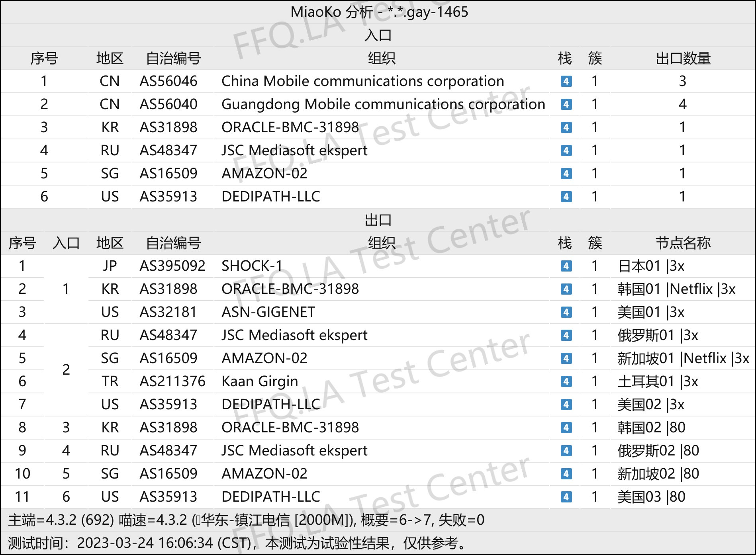Click the node name 俄罗斯01 |3x
The width and height of the screenshot is (756, 555).
pyautogui.click(x=658, y=335)
